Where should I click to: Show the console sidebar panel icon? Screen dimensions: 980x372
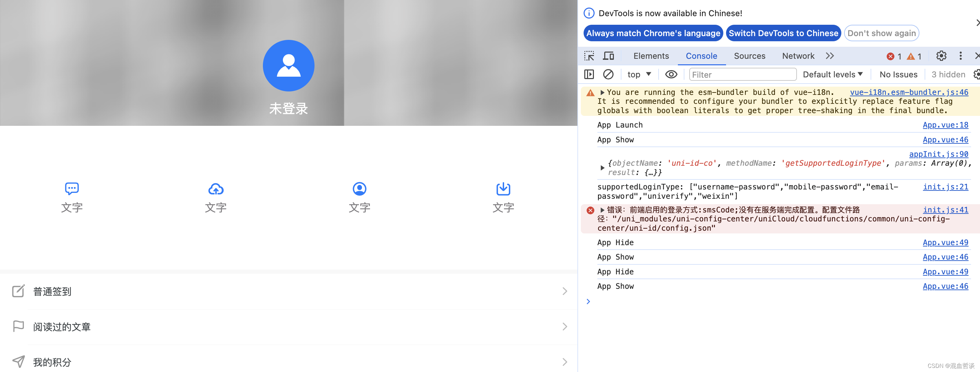589,74
